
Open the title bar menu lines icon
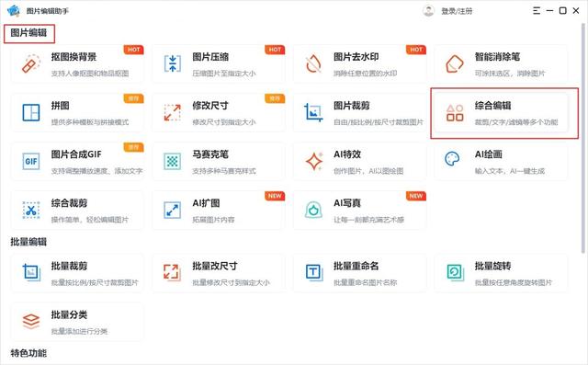(537, 11)
